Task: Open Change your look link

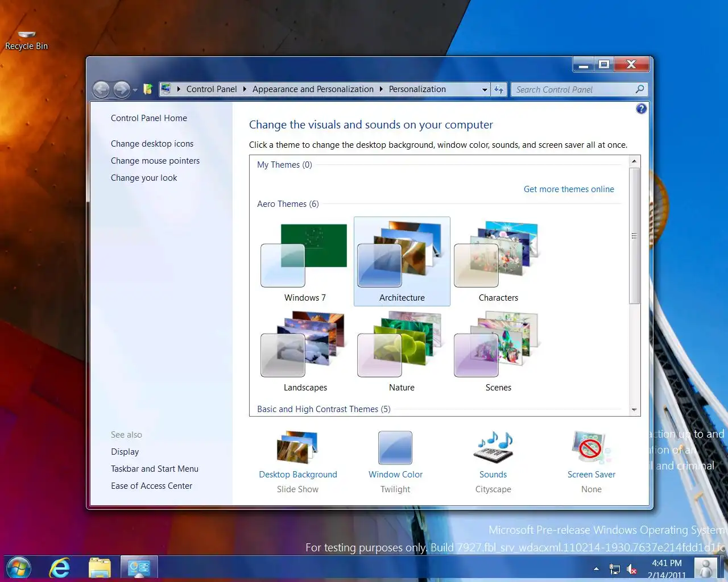Action: tap(144, 178)
